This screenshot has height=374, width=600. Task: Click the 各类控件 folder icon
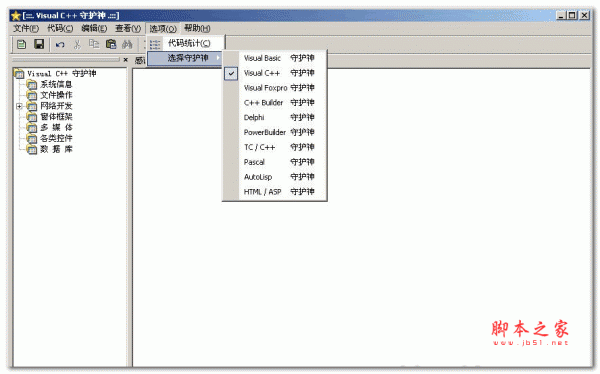coord(32,138)
